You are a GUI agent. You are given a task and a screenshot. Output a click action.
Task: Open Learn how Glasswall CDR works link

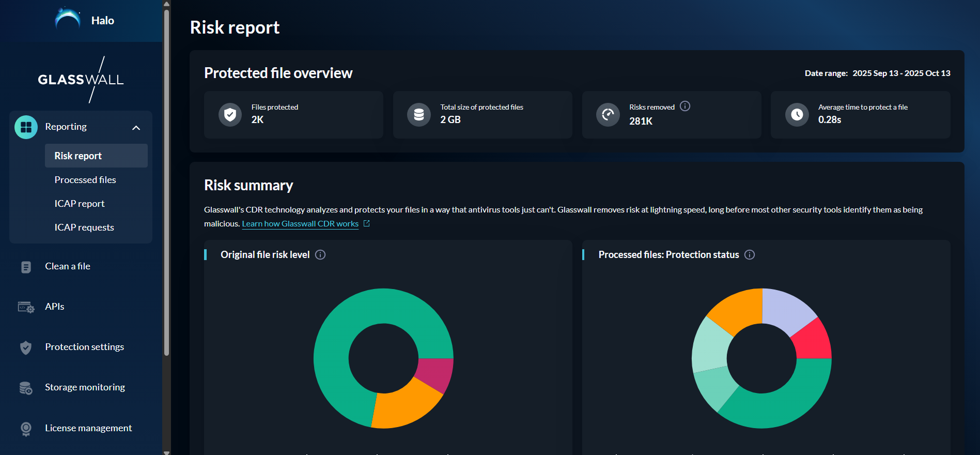(300, 224)
